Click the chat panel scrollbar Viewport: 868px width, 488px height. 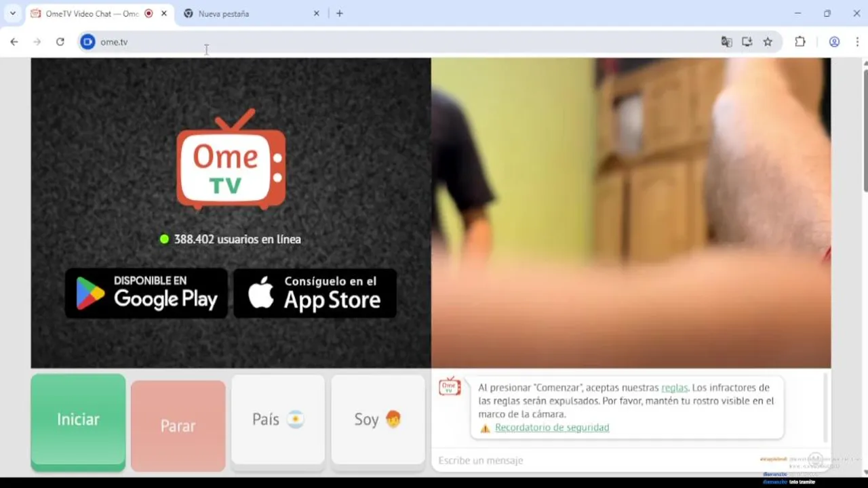point(826,407)
